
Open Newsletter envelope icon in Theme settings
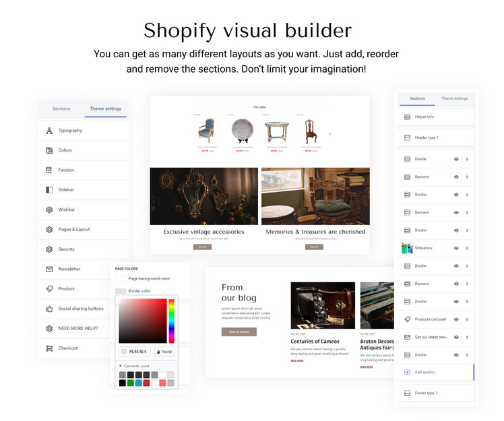[x=49, y=269]
